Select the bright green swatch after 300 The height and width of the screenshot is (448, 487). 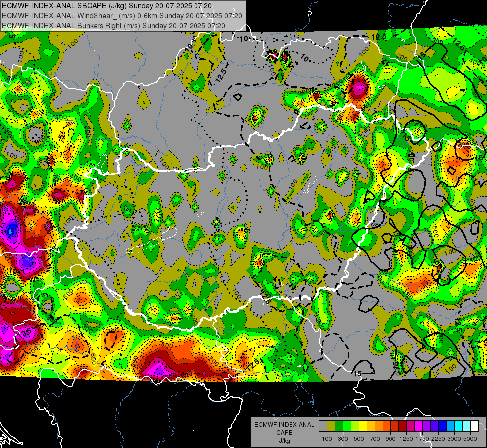point(347,426)
